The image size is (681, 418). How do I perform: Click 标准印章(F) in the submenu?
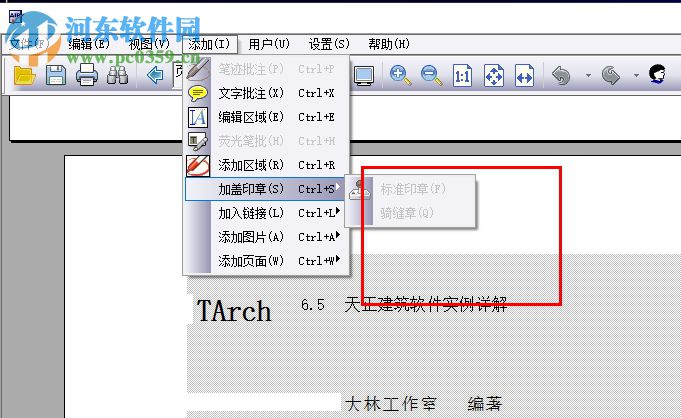click(x=410, y=189)
